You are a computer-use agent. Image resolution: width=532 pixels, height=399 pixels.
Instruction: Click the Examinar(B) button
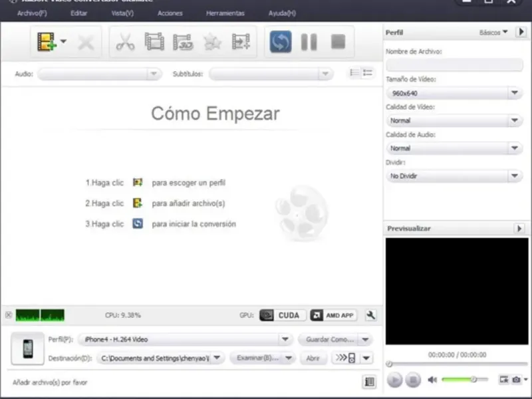[257, 358]
